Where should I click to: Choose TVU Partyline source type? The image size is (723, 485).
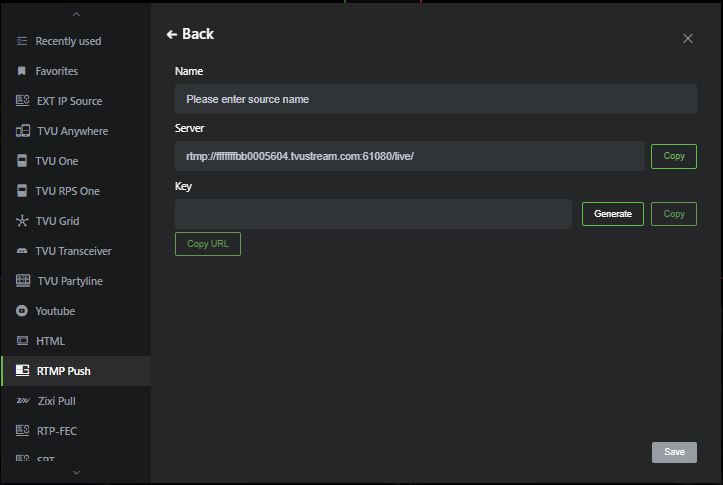(76, 281)
